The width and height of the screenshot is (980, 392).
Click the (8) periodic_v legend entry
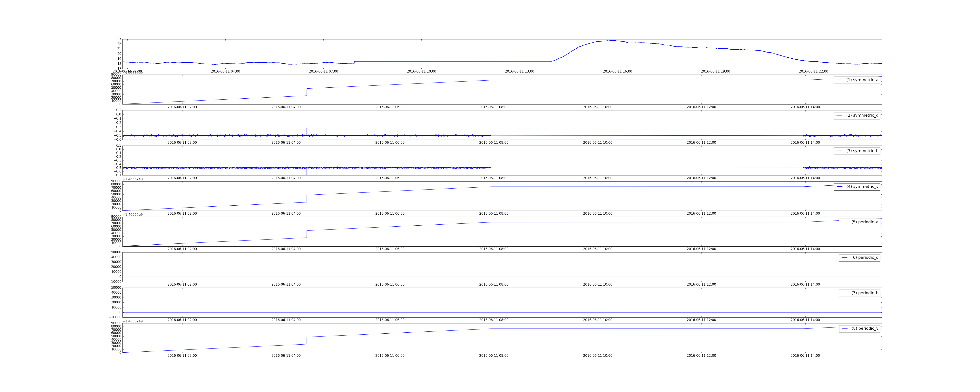[859, 328]
